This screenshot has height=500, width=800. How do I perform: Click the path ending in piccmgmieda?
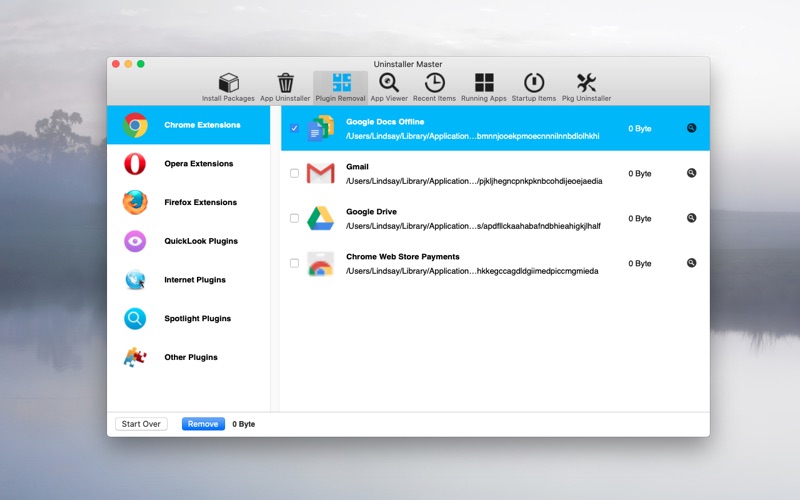point(472,271)
